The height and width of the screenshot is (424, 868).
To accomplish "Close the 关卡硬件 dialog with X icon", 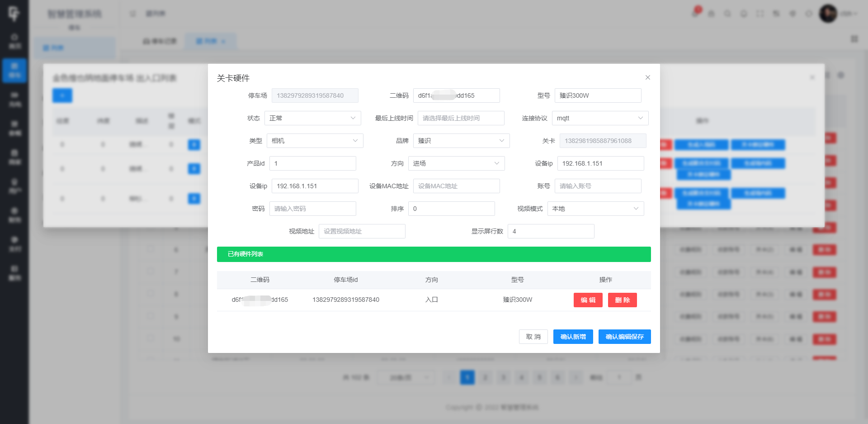I will coord(647,77).
